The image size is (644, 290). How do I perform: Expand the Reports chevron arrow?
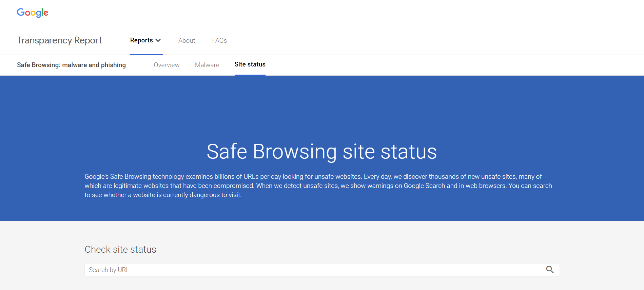pos(158,40)
